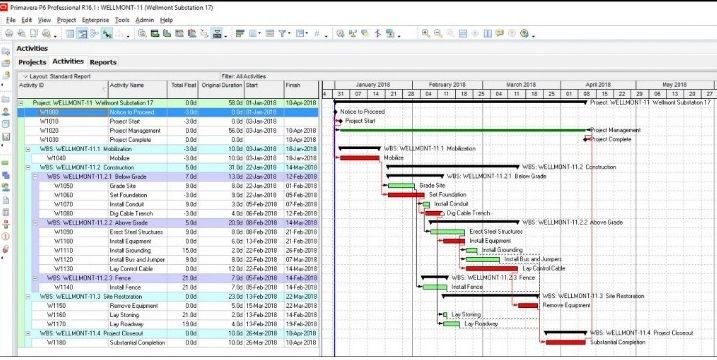Select activity W1130 Lay Control Cable row
Viewport: 717px width, 360px height.
pos(168,269)
